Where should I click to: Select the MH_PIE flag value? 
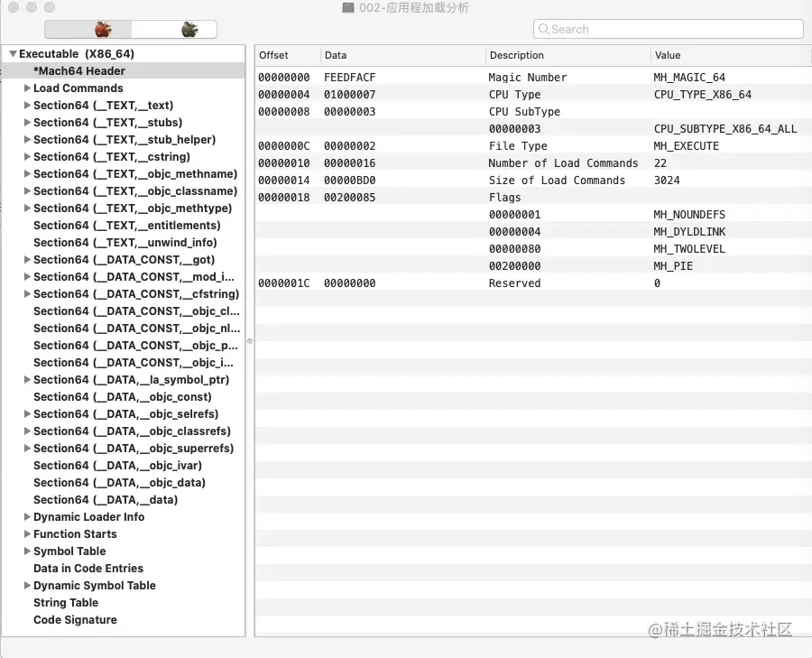click(x=673, y=265)
